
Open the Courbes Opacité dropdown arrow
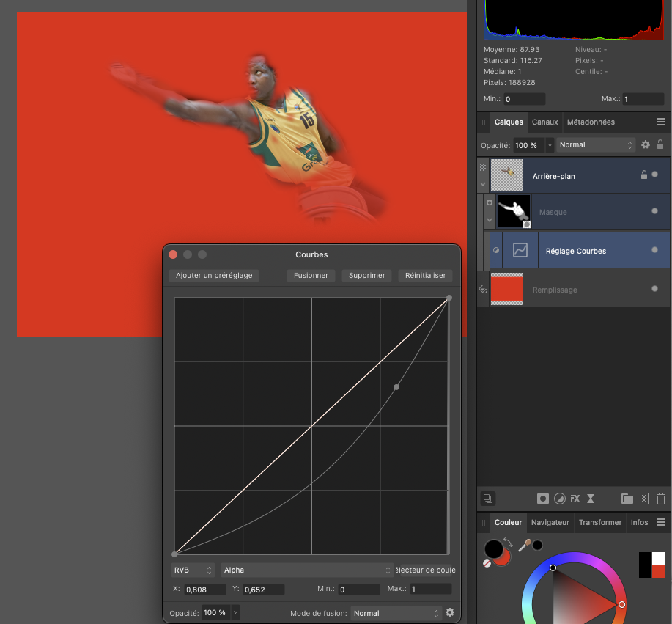coord(235,612)
